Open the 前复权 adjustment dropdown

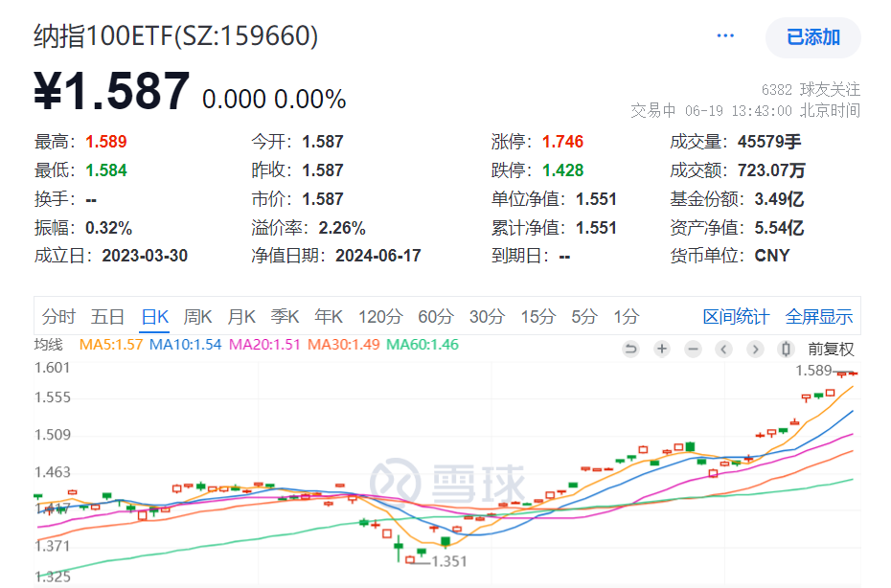tap(831, 349)
